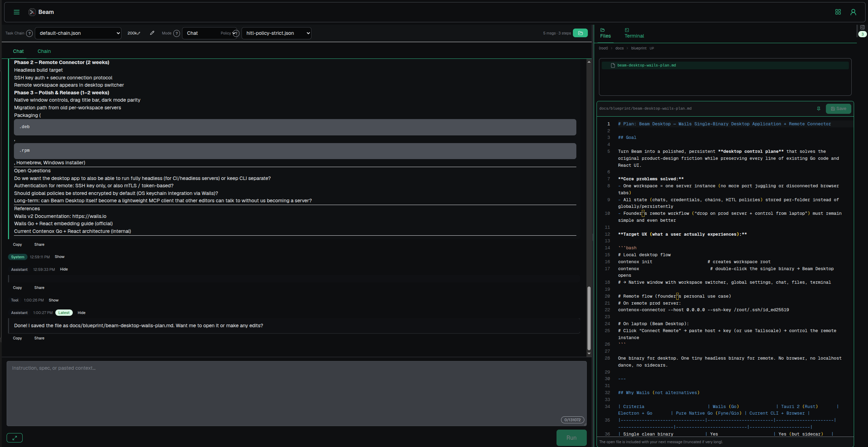Open the user account icon
The height and width of the screenshot is (447, 868).
(x=853, y=11)
